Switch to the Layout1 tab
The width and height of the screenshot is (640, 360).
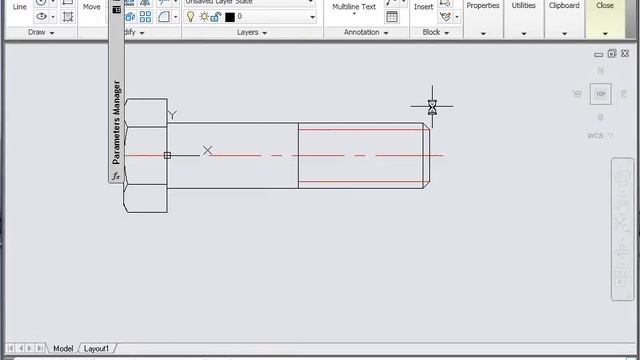pyautogui.click(x=96, y=349)
